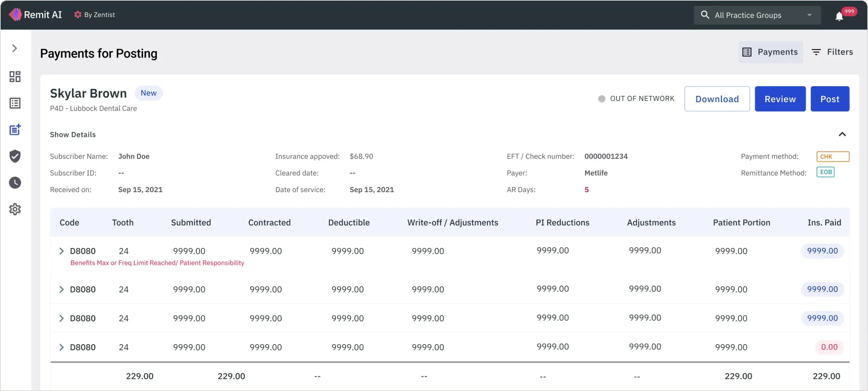
Task: Expand the sidebar with arrow chevron
Action: pos(14,48)
